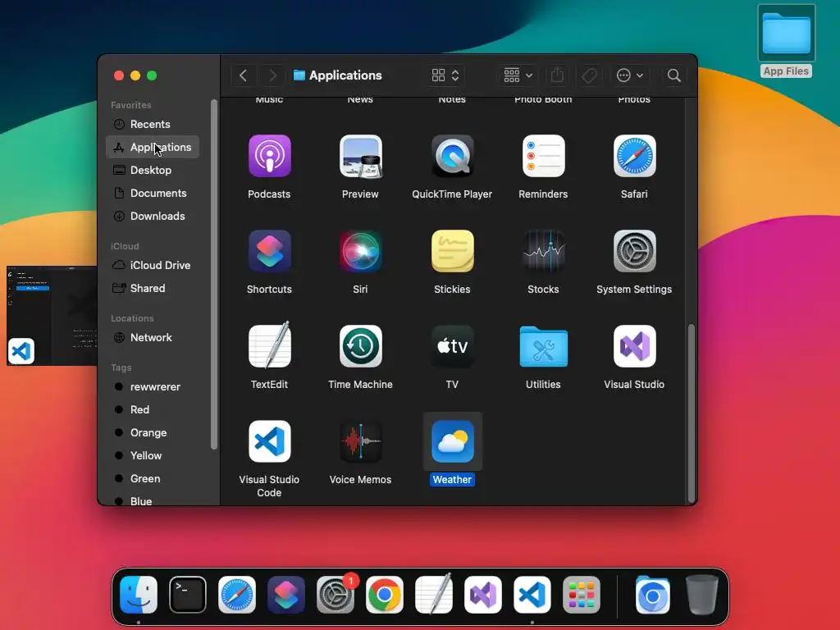The width and height of the screenshot is (840, 630).
Task: Select Safari icon in Applications folder
Action: 634,156
